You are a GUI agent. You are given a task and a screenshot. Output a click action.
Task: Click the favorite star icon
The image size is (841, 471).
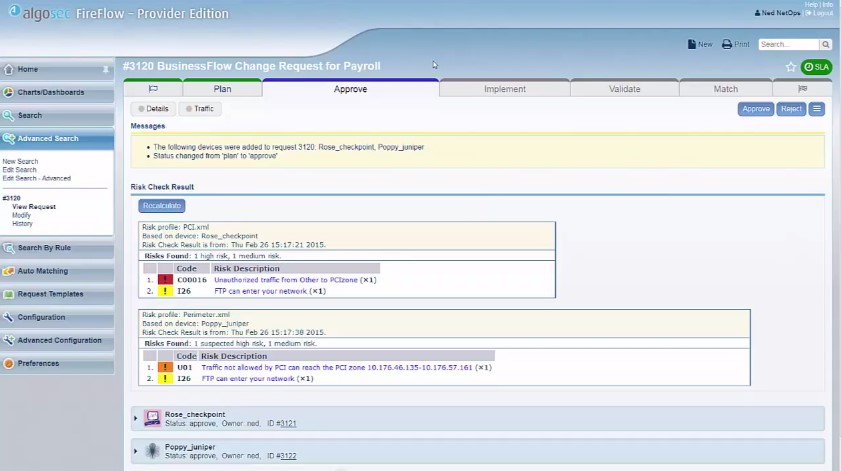coord(791,67)
